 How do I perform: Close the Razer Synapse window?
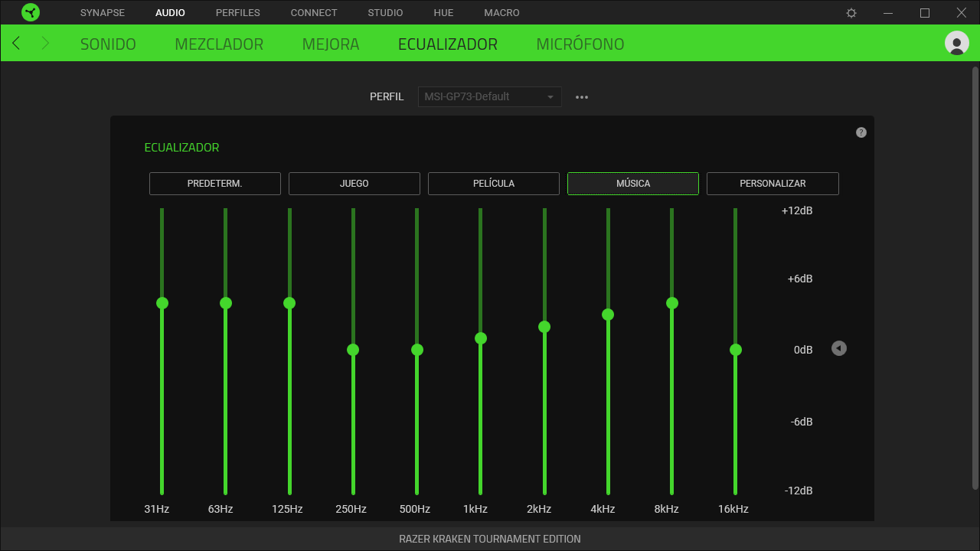pos(962,13)
